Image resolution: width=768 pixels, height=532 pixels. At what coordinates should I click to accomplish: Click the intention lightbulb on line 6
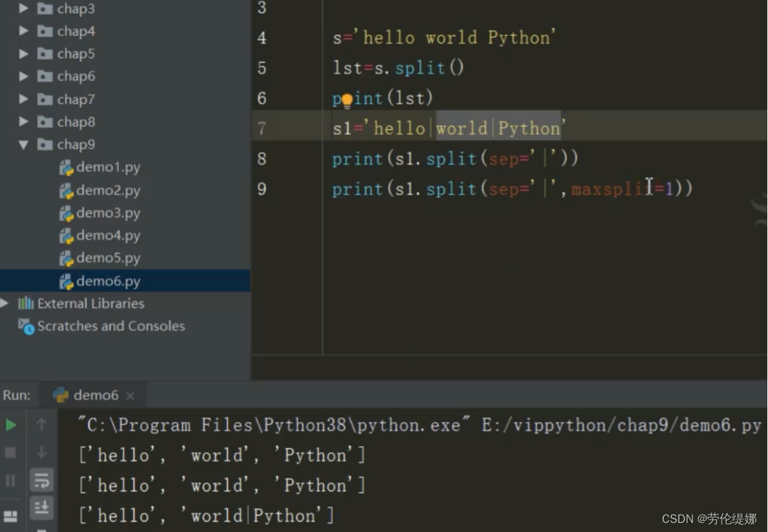coord(347,101)
